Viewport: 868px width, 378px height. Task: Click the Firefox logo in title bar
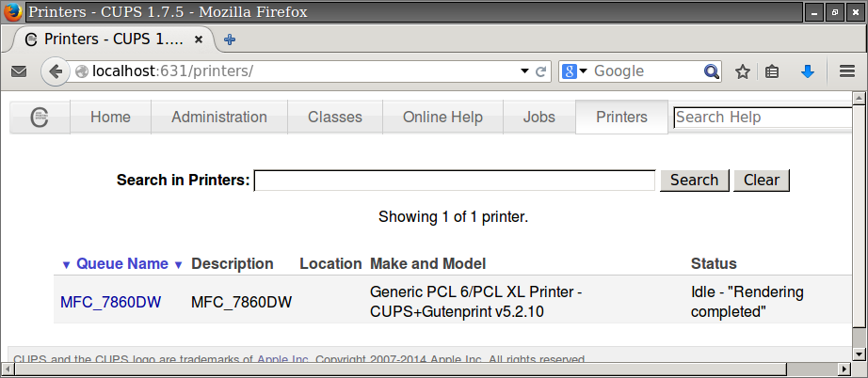[13, 11]
